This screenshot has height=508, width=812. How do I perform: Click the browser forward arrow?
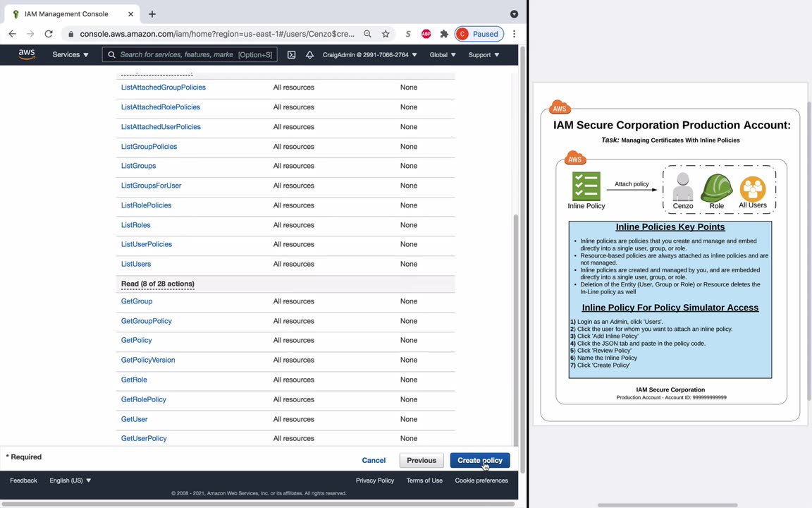pyautogui.click(x=30, y=34)
